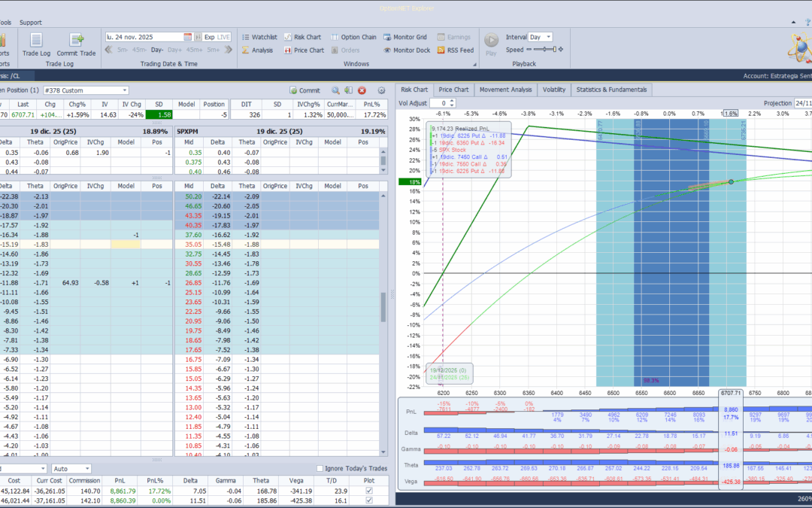Open the Tools menu
This screenshot has width=812, height=508.
click(x=6, y=23)
